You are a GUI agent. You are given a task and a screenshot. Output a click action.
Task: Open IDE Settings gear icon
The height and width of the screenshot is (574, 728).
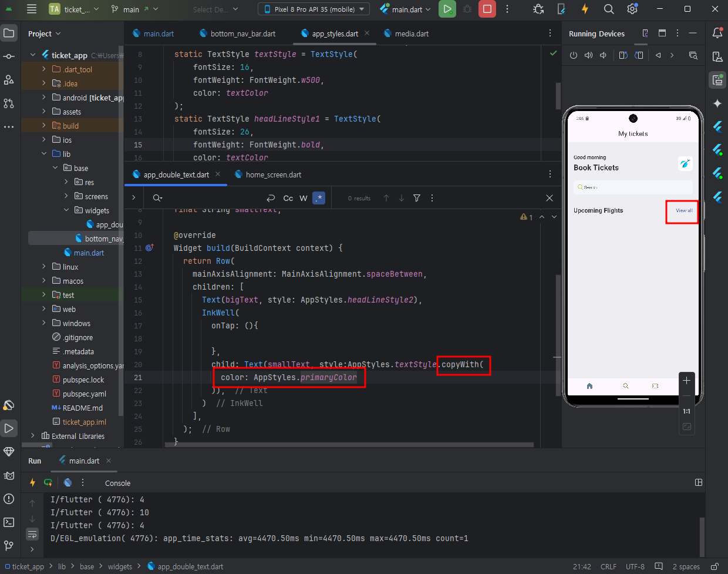tap(632, 9)
